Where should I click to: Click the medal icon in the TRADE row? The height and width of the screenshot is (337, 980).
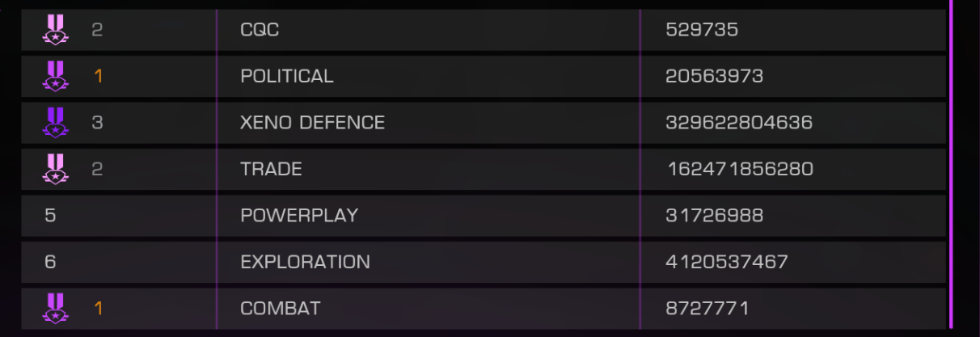(x=55, y=169)
